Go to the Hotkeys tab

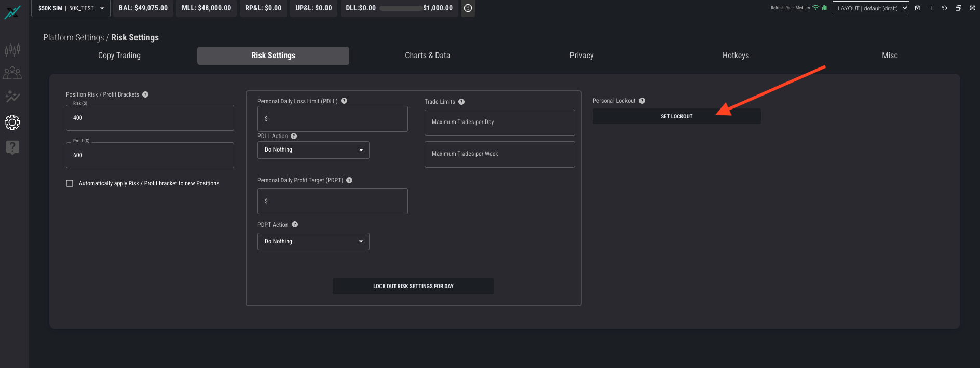tap(736, 56)
